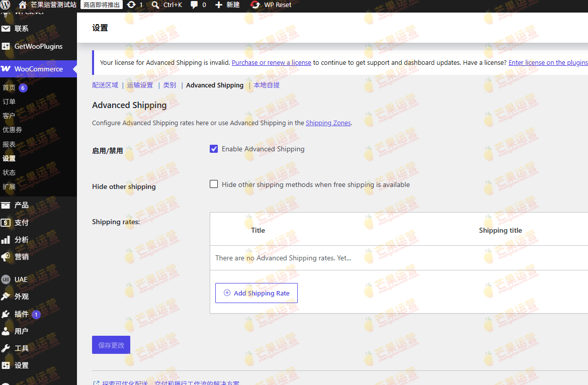Open the WP Reset icon in admin bar
This screenshot has width=588, height=385.
[255, 5]
